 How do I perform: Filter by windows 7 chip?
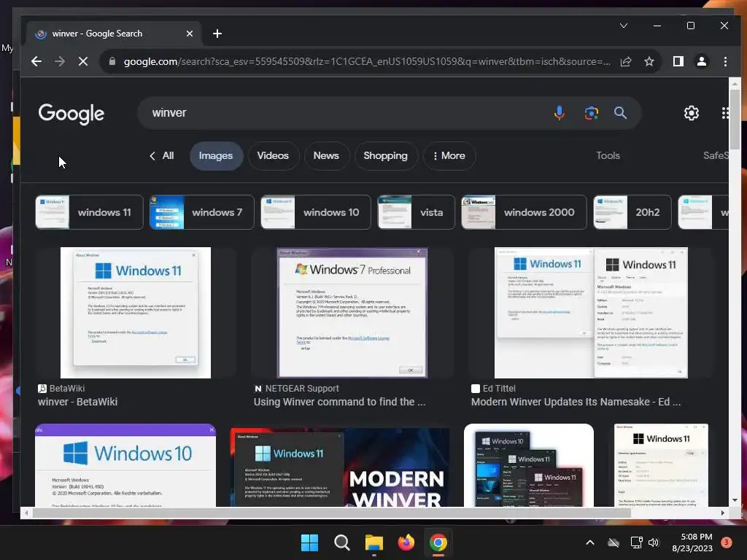202,212
